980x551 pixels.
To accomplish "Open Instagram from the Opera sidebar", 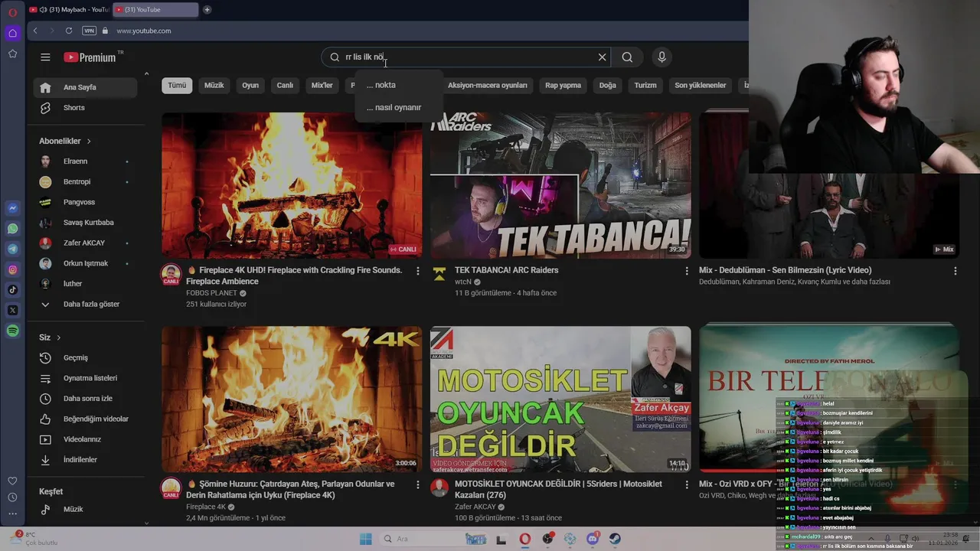I will point(13,269).
